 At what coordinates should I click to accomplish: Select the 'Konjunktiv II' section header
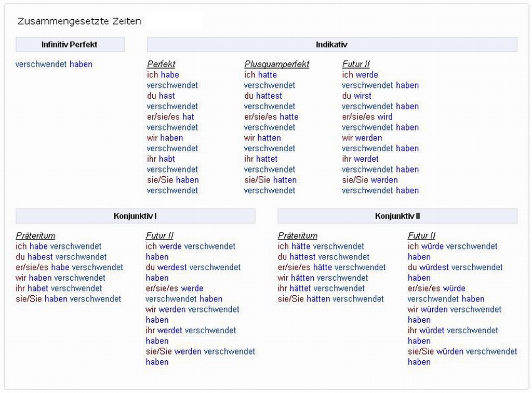click(x=397, y=216)
